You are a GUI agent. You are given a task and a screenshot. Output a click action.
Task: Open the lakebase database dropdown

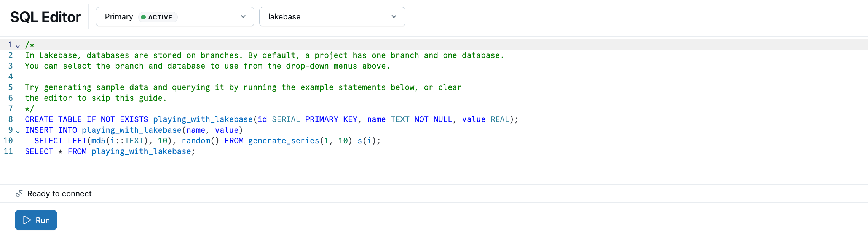(x=332, y=17)
